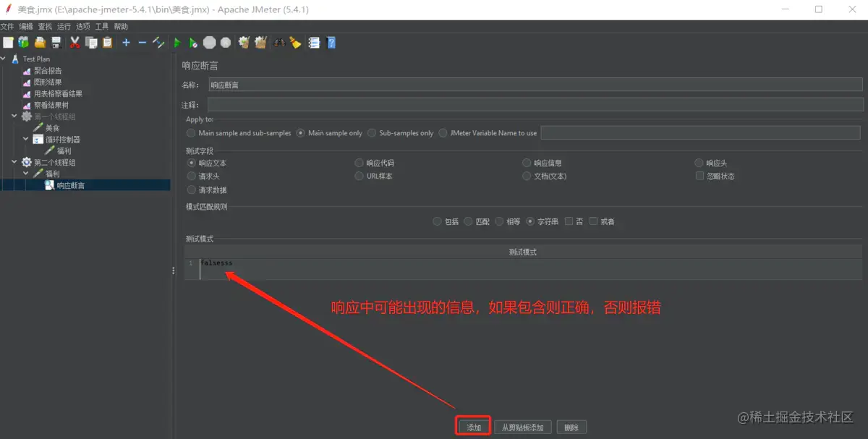Open the Templates toolbar icon
868x439 pixels.
tap(24, 43)
